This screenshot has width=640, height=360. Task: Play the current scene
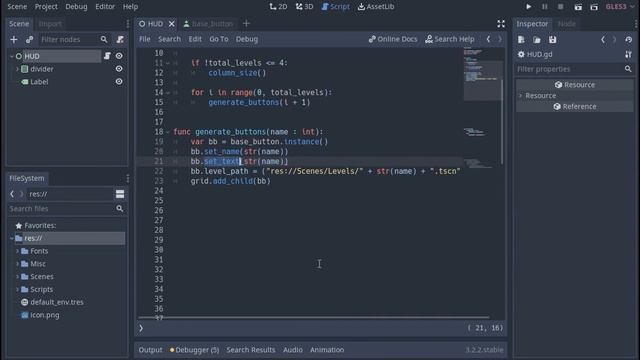pos(578,7)
